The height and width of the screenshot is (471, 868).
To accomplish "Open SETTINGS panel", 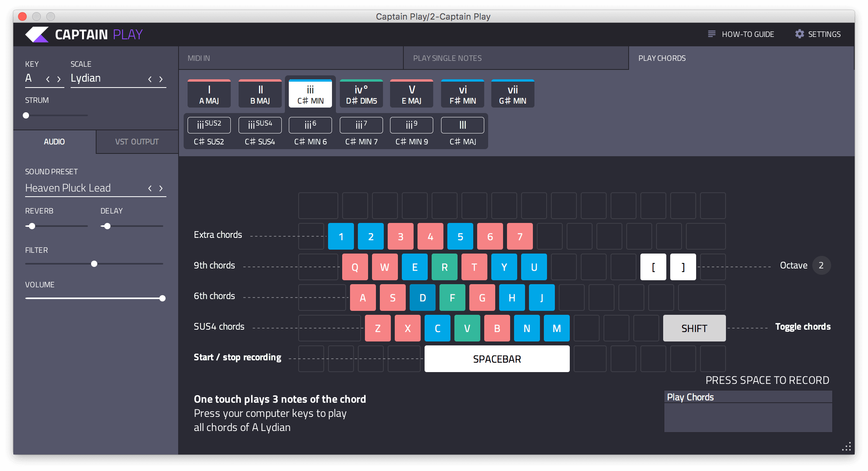I will tap(820, 34).
